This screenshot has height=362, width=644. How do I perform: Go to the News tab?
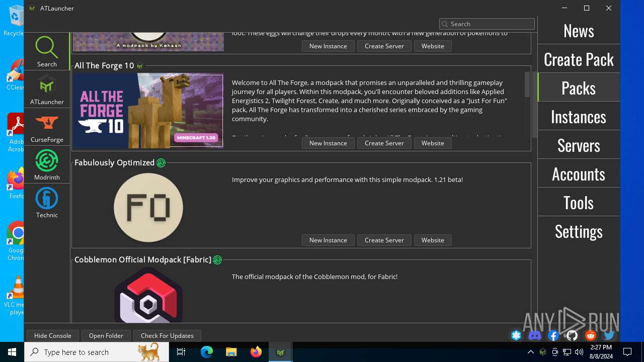click(579, 30)
